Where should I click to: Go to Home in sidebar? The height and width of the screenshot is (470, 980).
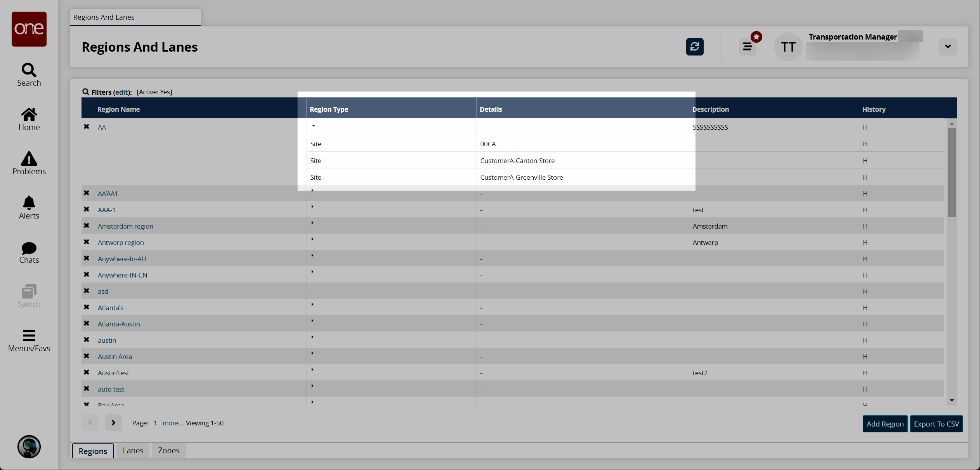29,119
